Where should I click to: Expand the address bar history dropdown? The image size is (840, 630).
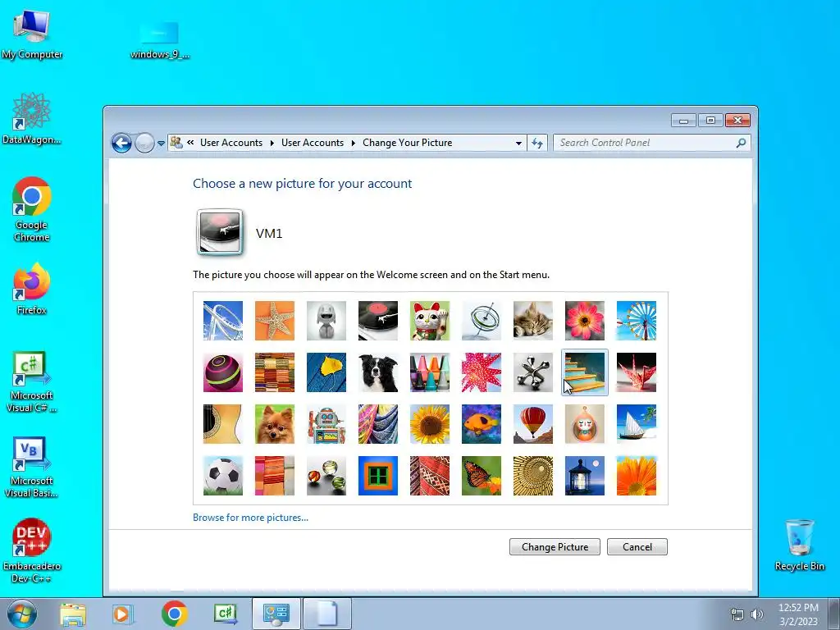tap(518, 143)
